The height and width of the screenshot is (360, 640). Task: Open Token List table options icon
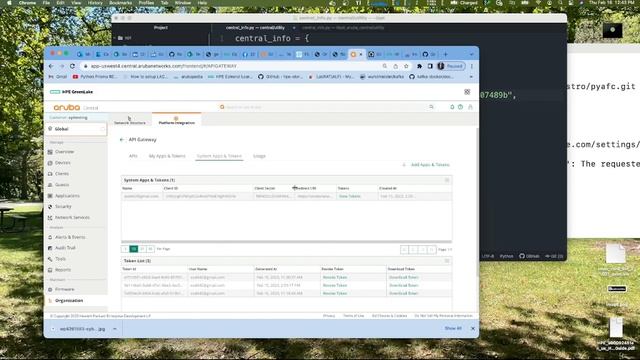click(447, 260)
